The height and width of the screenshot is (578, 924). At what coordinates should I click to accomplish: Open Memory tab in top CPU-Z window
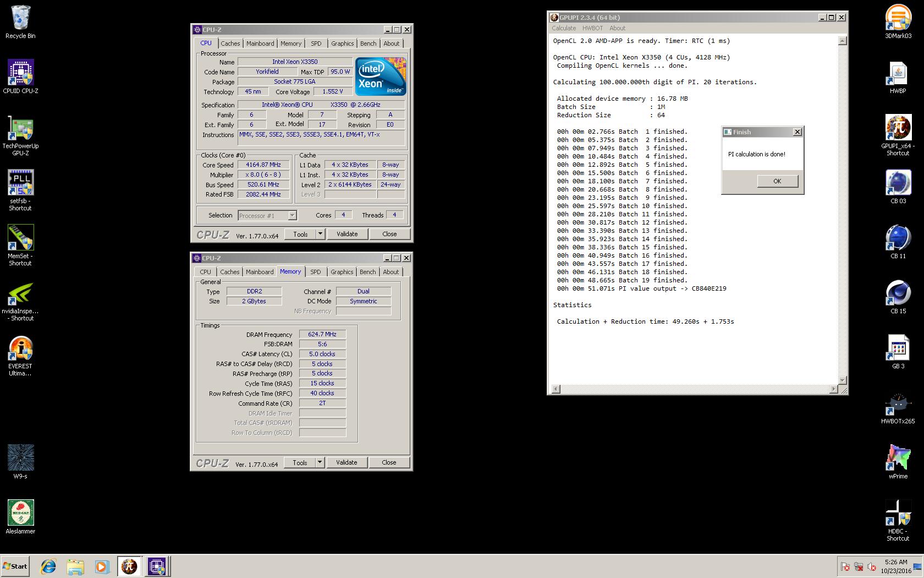click(x=291, y=43)
